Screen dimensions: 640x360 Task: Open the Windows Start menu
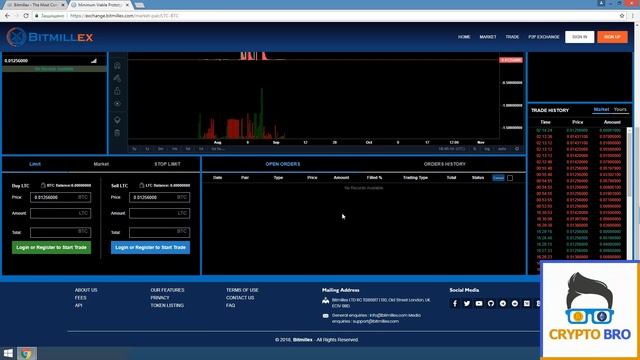pyautogui.click(x=8, y=353)
